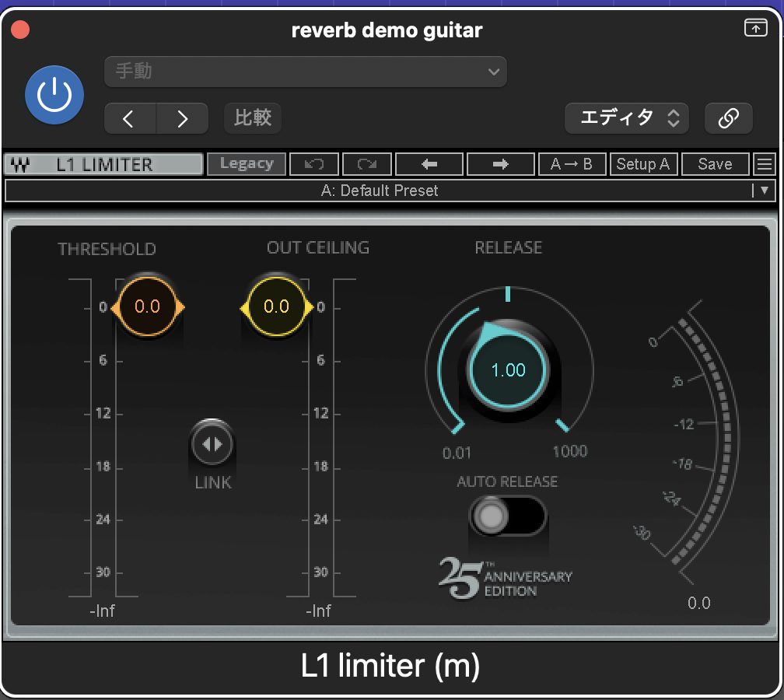Toggle the Legacy skin button

(247, 164)
